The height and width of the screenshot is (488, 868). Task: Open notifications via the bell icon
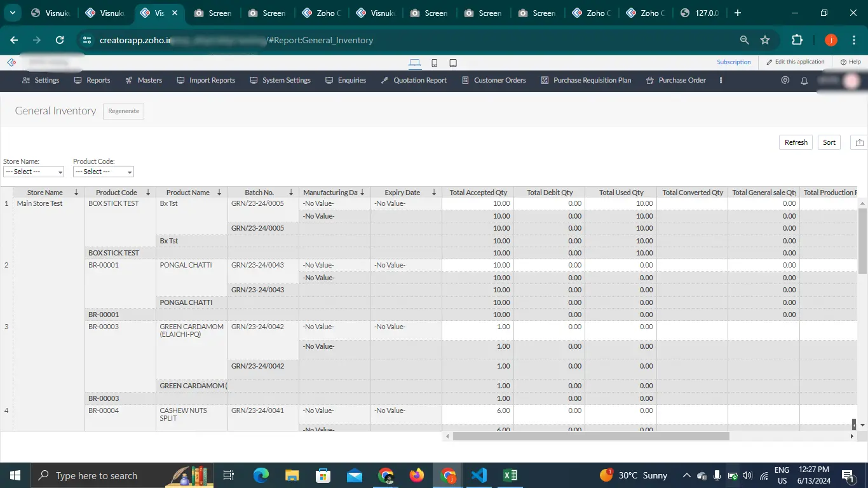804,80
